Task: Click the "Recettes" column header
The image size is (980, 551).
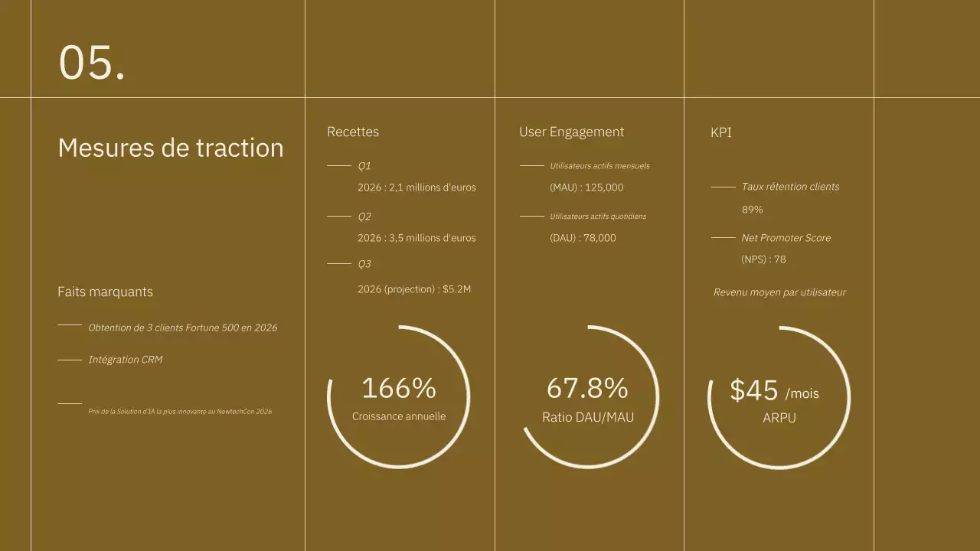Action: click(x=353, y=132)
